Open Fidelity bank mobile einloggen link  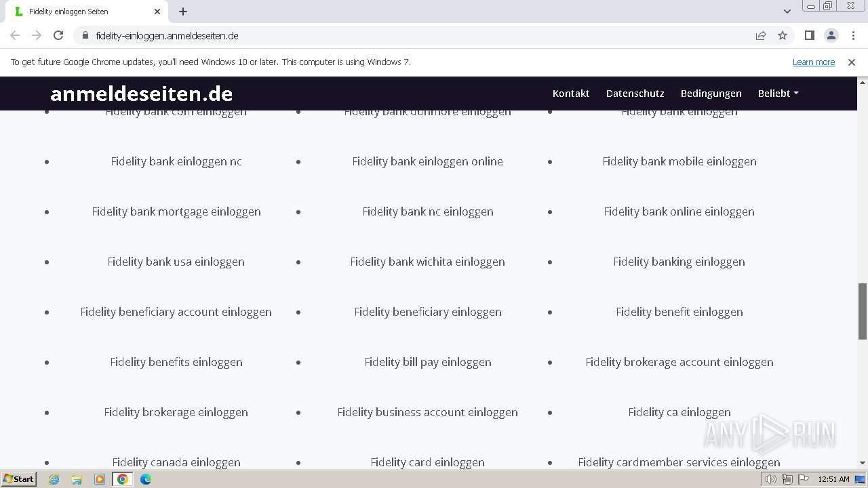tap(679, 161)
